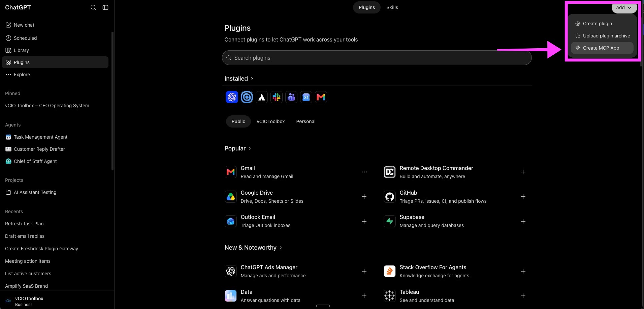This screenshot has height=309, width=644.
Task: Toggle the Add dropdown button
Action: (x=624, y=7)
